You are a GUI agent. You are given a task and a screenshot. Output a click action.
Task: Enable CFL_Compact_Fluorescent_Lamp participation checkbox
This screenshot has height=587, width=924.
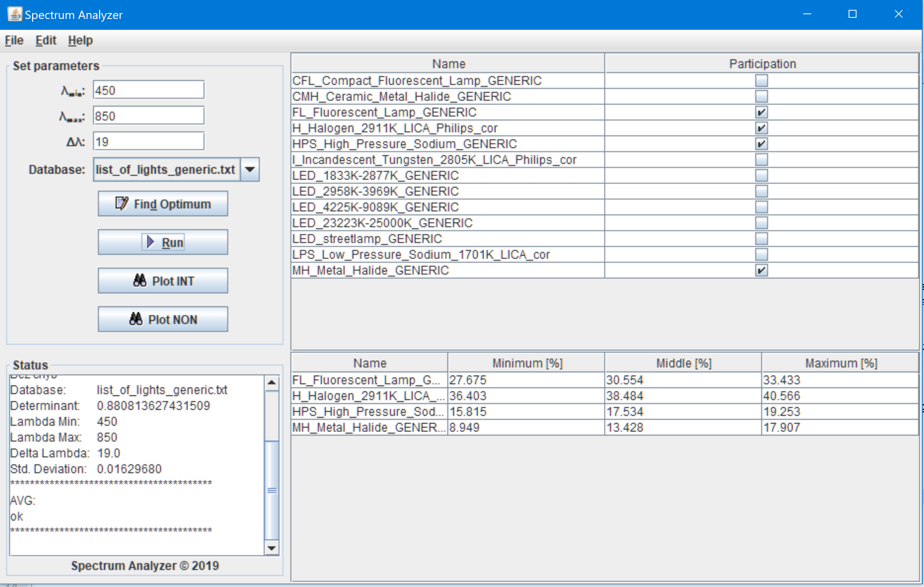(x=761, y=81)
